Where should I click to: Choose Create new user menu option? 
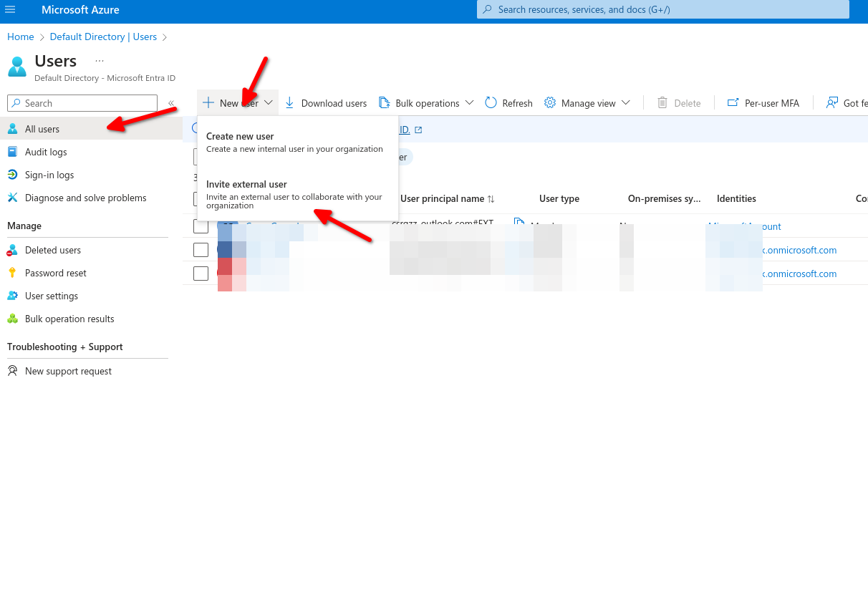240,136
